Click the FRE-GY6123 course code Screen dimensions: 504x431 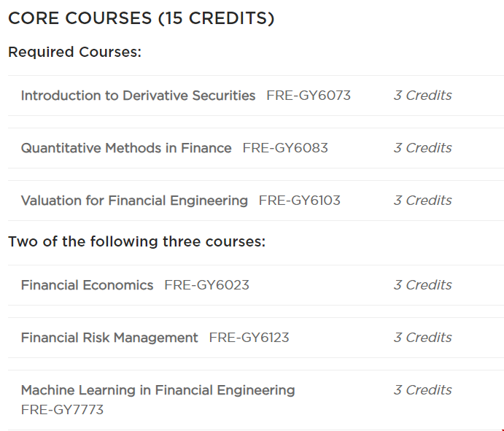pyautogui.click(x=249, y=338)
